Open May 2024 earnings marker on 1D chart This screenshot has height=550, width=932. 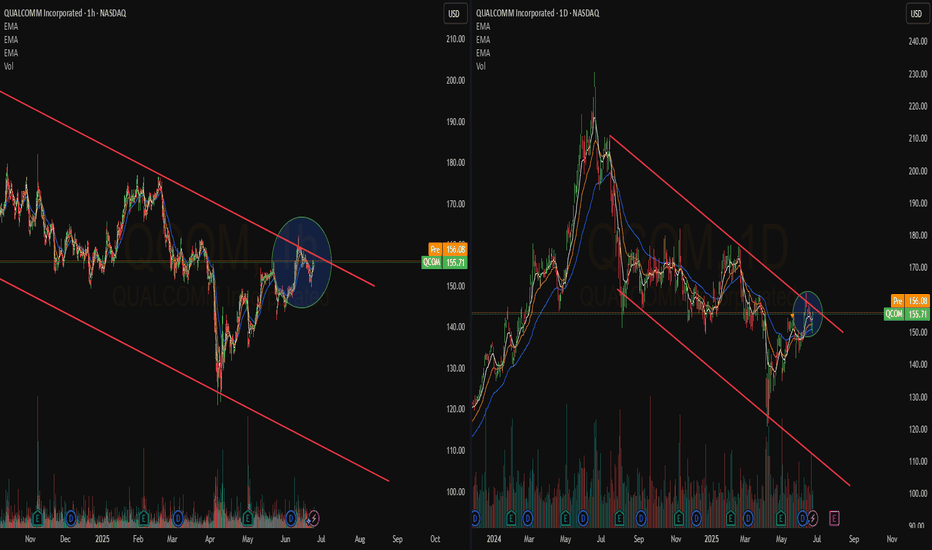pos(565,518)
